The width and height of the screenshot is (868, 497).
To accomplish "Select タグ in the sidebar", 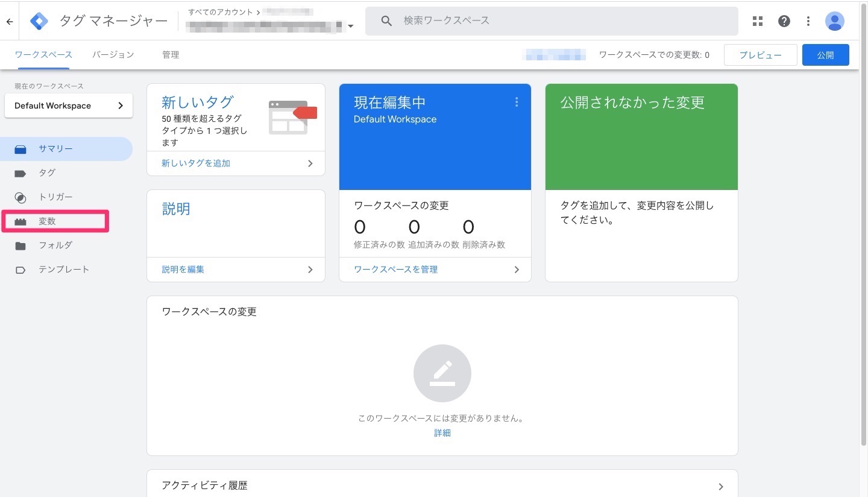I will [x=66, y=173].
